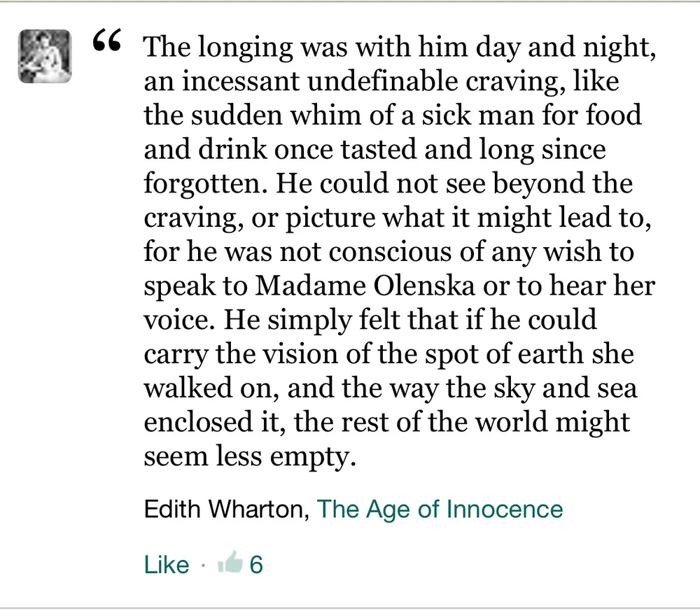
Task: Select the author name "Edith Wharton"
Action: (x=225, y=509)
